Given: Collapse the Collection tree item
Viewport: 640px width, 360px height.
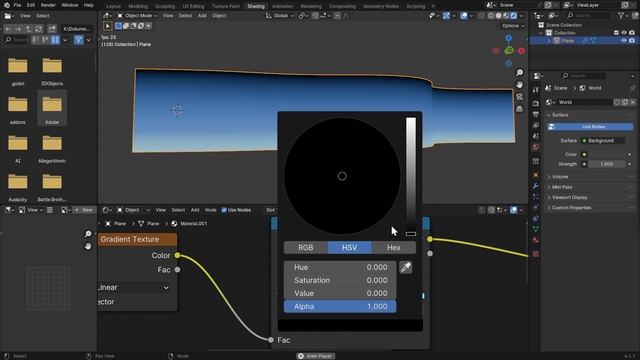Looking at the screenshot, I should click(541, 33).
